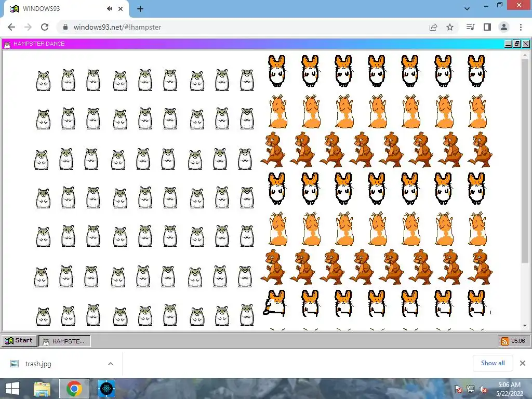
Task: Open the Windows Start menu
Action: coord(12,389)
